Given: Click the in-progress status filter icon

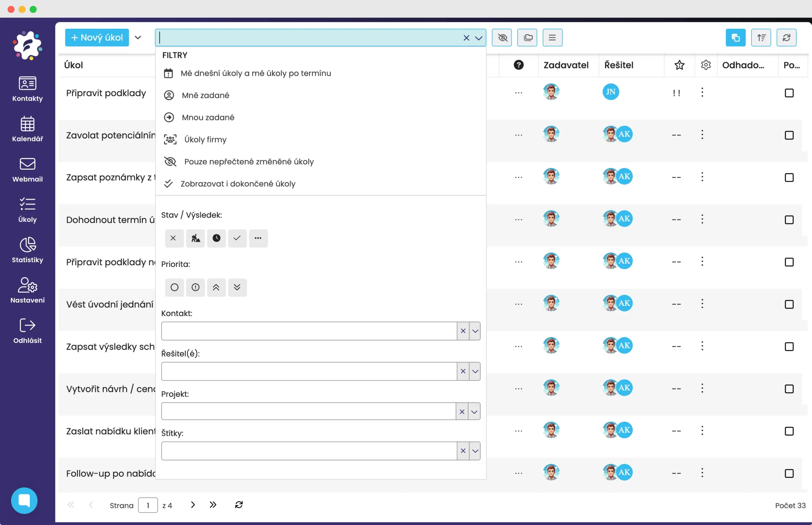Looking at the screenshot, I should pos(195,238).
